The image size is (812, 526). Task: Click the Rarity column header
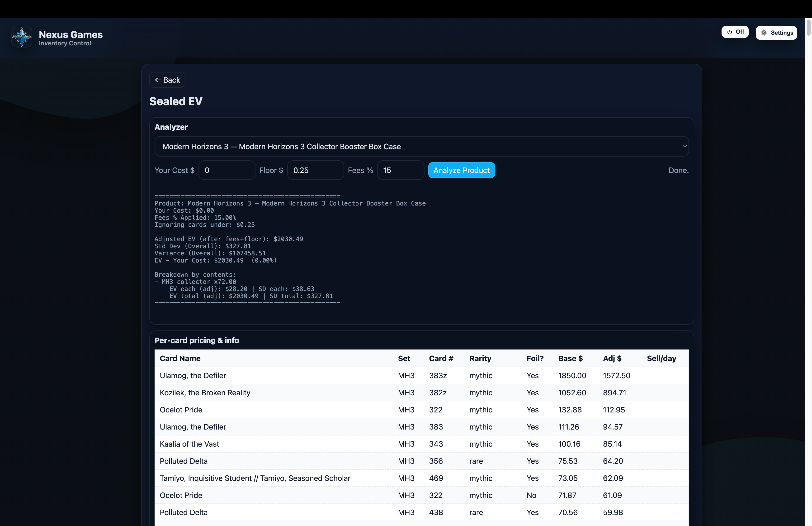480,359
